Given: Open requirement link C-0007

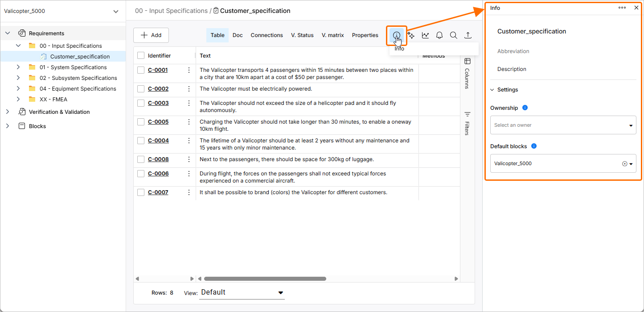Looking at the screenshot, I should tap(158, 192).
